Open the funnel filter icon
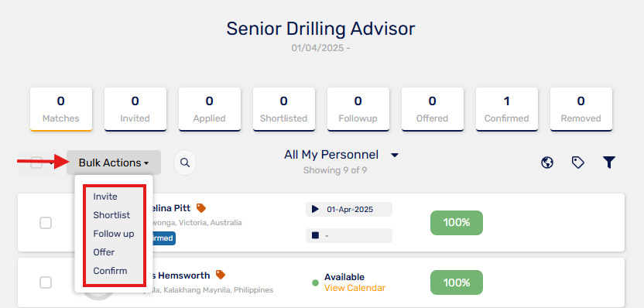 [x=608, y=163]
